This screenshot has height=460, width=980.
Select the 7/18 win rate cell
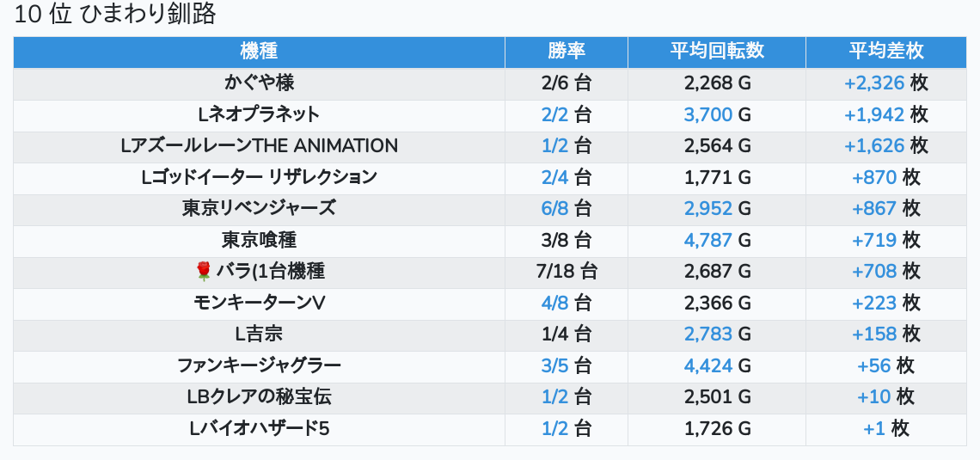tap(566, 272)
